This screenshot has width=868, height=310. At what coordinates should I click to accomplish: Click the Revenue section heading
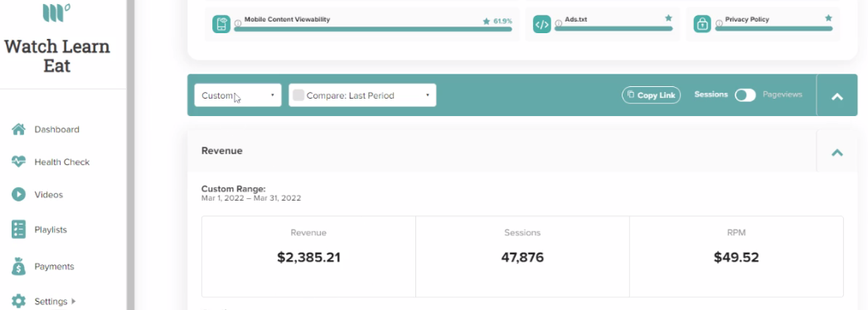[222, 151]
